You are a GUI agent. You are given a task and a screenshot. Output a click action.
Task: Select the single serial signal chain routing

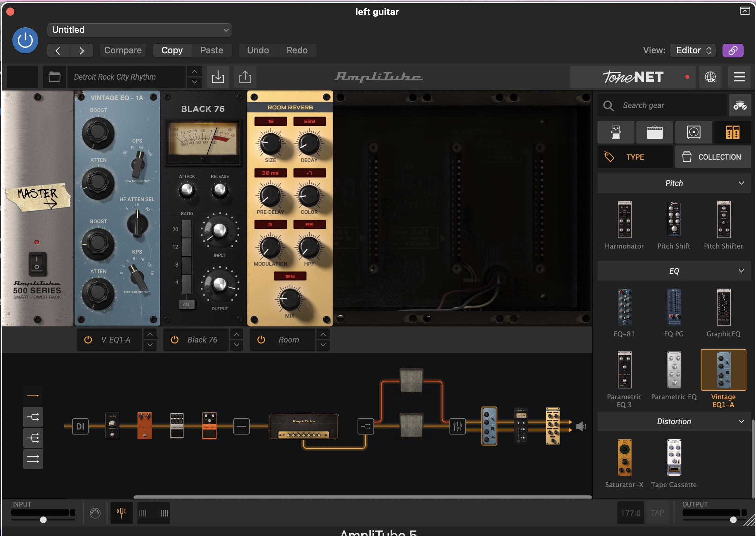(x=33, y=396)
